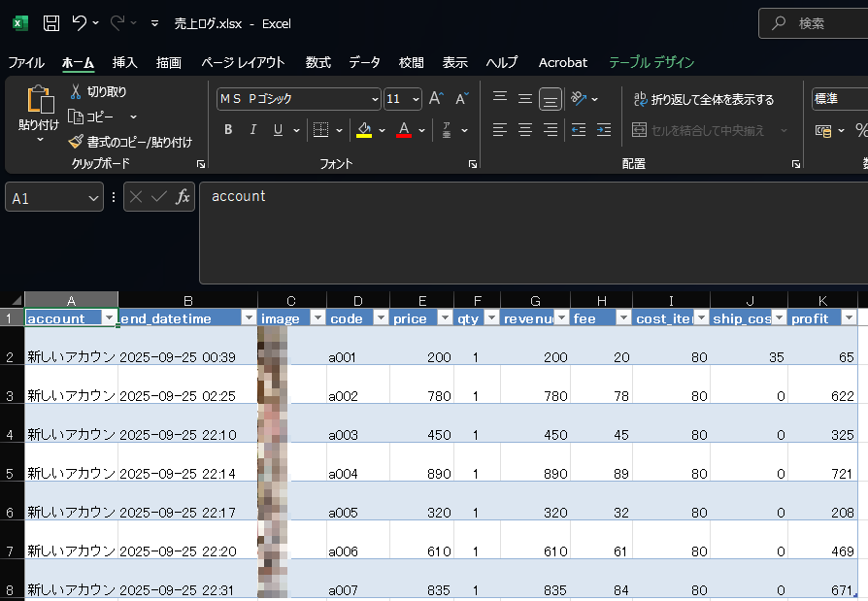
Task: Toggle wrap text (折り返して全体を表示する)
Action: 704,99
